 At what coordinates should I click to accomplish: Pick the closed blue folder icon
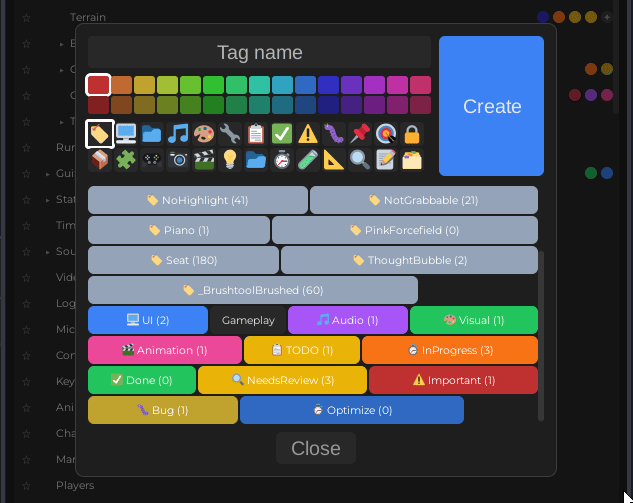152,134
